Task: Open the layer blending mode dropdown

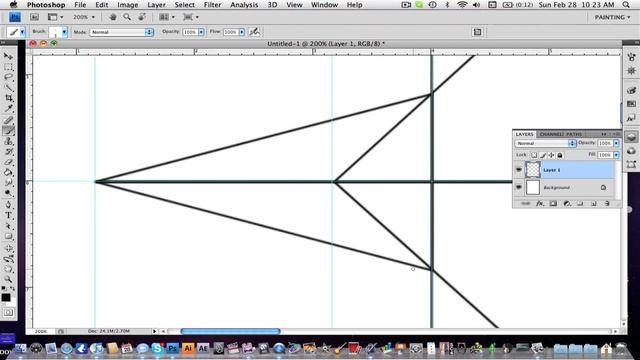Action: [545, 143]
